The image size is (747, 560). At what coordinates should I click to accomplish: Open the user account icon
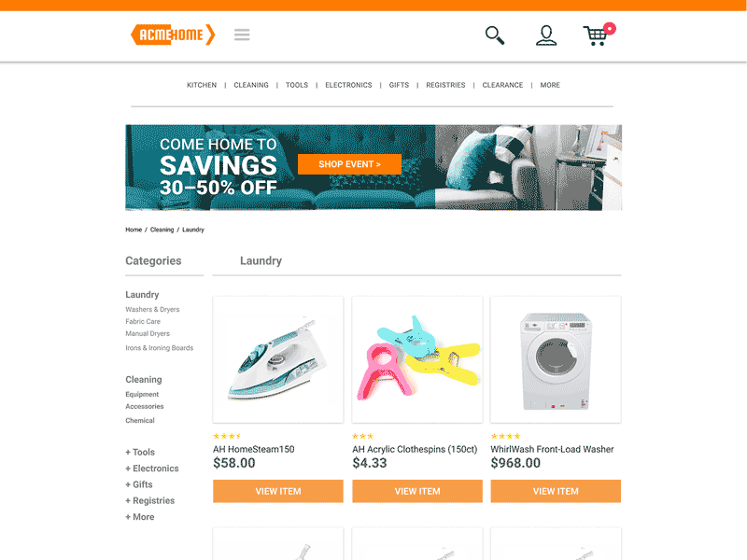pos(546,35)
